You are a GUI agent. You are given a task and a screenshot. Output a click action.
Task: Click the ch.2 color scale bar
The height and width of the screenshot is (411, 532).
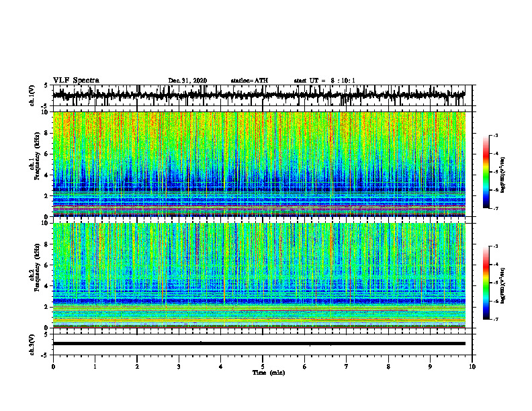point(486,283)
